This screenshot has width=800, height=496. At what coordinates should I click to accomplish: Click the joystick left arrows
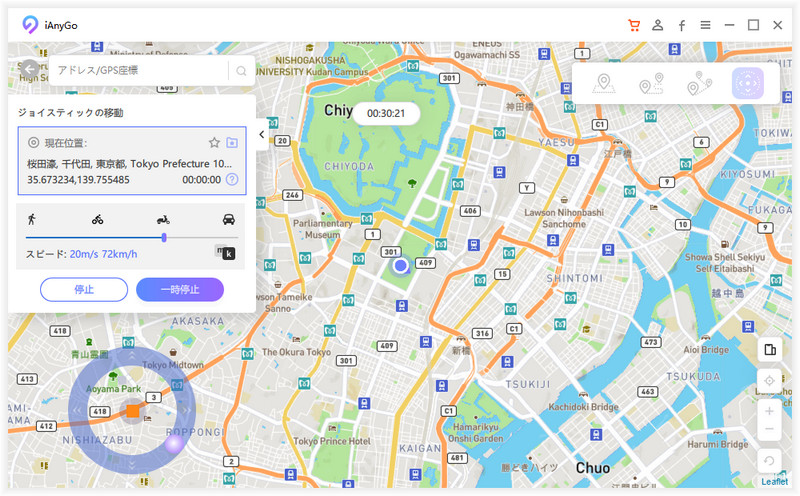click(78, 410)
